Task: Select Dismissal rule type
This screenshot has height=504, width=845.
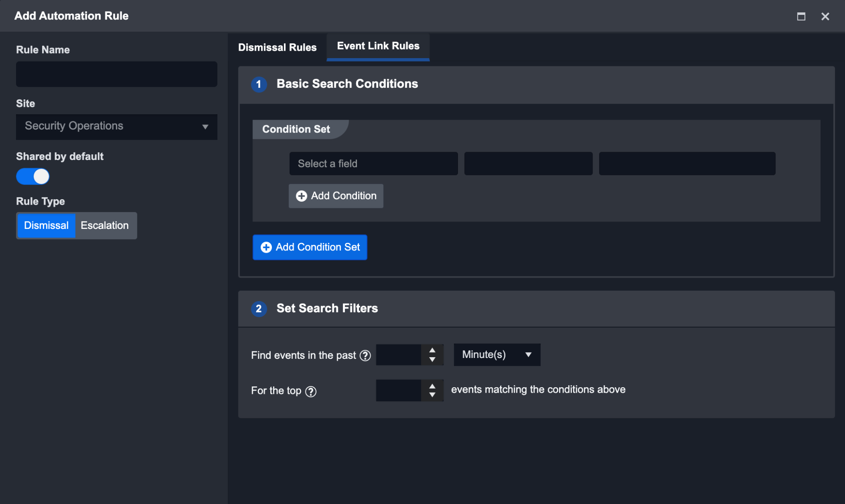Action: [46, 226]
